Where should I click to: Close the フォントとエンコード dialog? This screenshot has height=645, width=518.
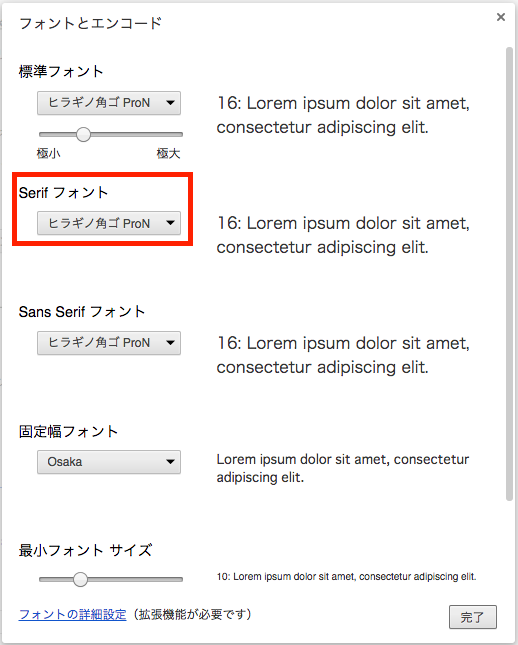tap(501, 17)
